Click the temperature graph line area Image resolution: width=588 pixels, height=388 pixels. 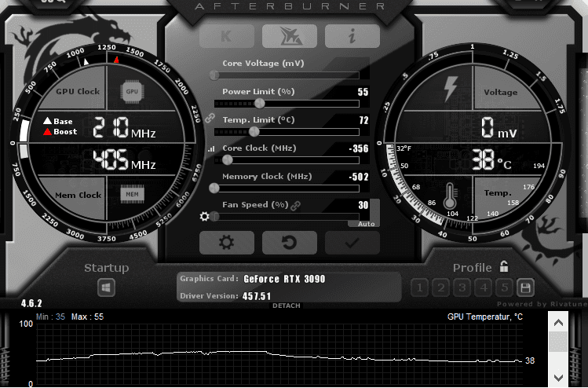[x=279, y=355]
